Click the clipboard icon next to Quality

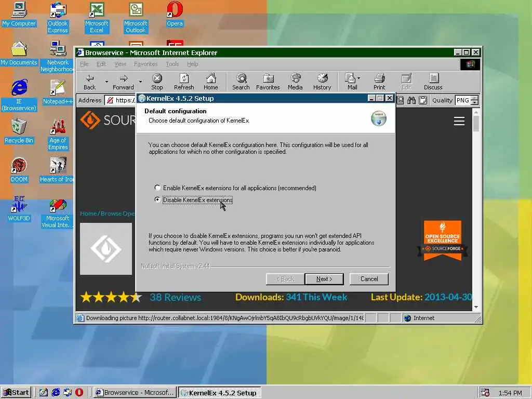tap(423, 100)
